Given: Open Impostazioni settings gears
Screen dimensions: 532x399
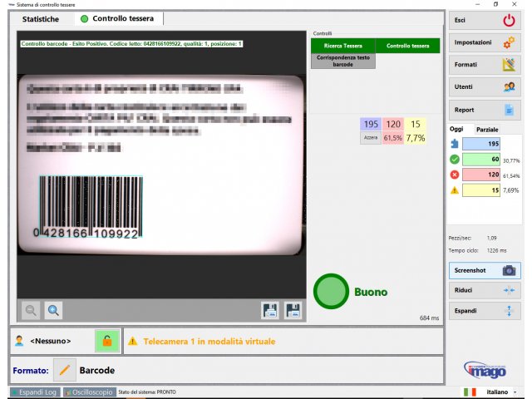Looking at the screenshot, I should click(509, 42).
